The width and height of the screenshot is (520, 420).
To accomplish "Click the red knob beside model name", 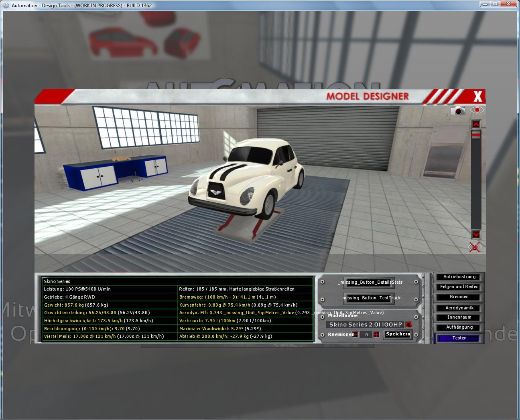I will [x=408, y=325].
